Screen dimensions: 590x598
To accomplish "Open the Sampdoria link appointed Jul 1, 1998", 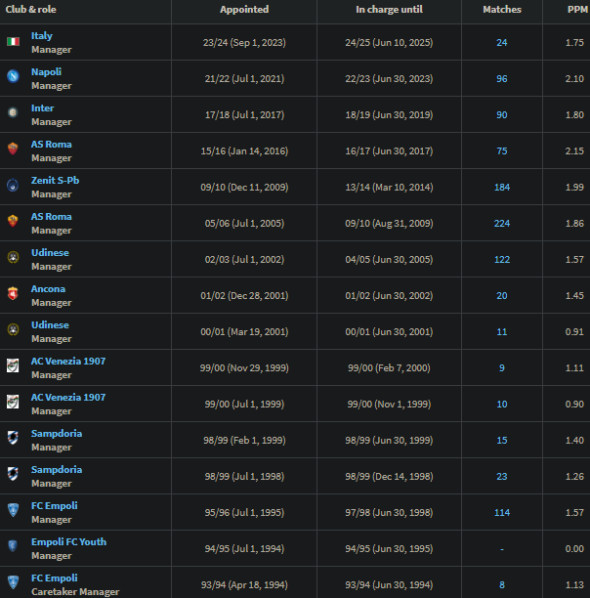I will pyautogui.click(x=56, y=469).
